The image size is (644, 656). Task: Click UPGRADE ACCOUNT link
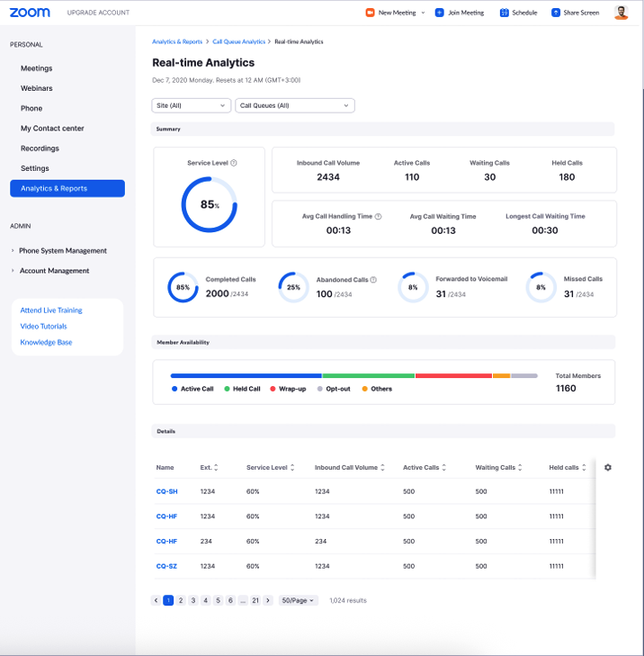click(x=98, y=13)
